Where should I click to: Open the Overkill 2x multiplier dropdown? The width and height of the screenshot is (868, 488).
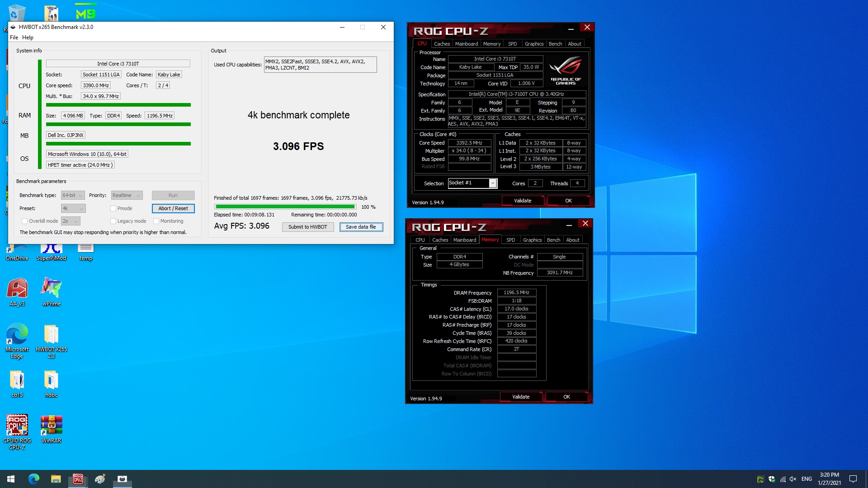click(x=71, y=221)
